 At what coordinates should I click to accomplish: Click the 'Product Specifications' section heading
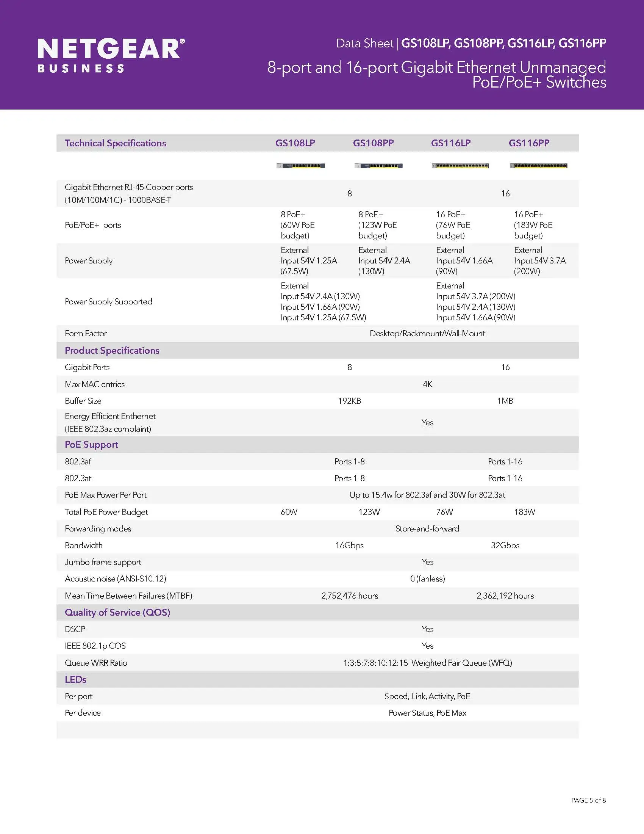coord(112,351)
